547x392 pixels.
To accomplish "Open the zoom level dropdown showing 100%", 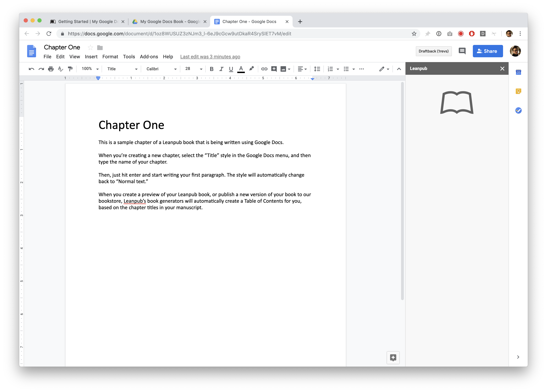I will (x=90, y=69).
